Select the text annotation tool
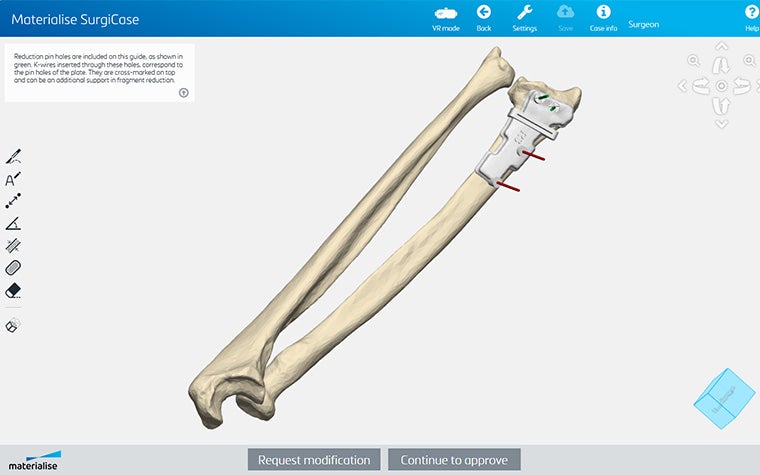The width and height of the screenshot is (760, 475). [13, 179]
